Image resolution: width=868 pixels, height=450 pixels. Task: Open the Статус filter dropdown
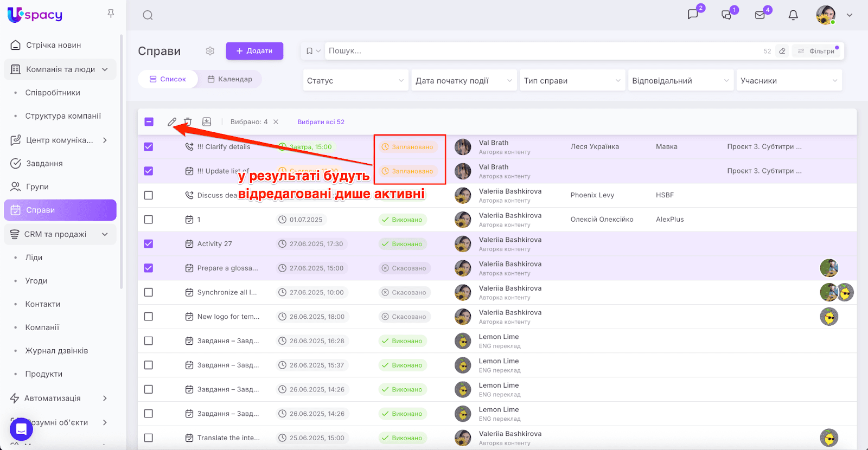tap(355, 81)
